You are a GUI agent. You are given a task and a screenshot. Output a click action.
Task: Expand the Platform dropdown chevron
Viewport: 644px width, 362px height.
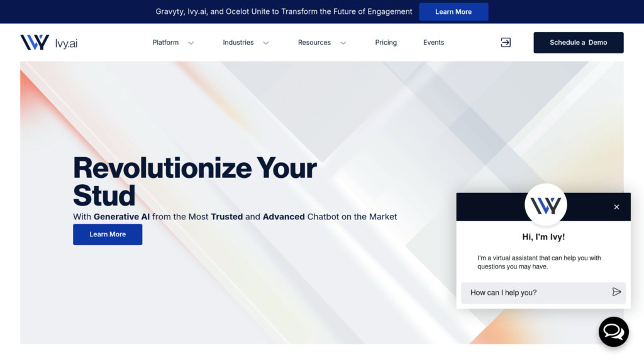pos(191,43)
